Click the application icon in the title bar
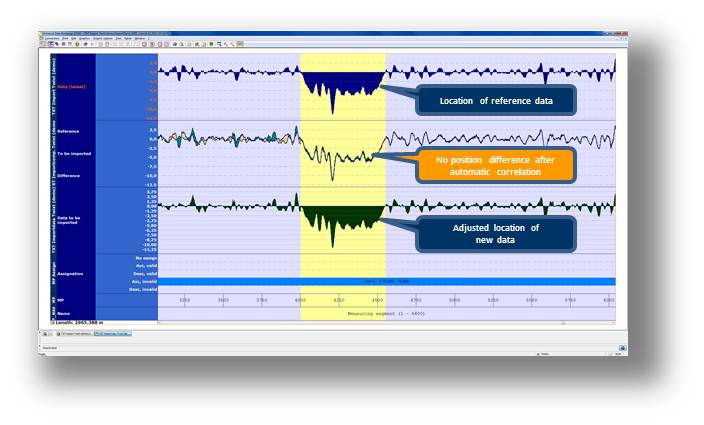704x425 pixels. [x=42, y=33]
